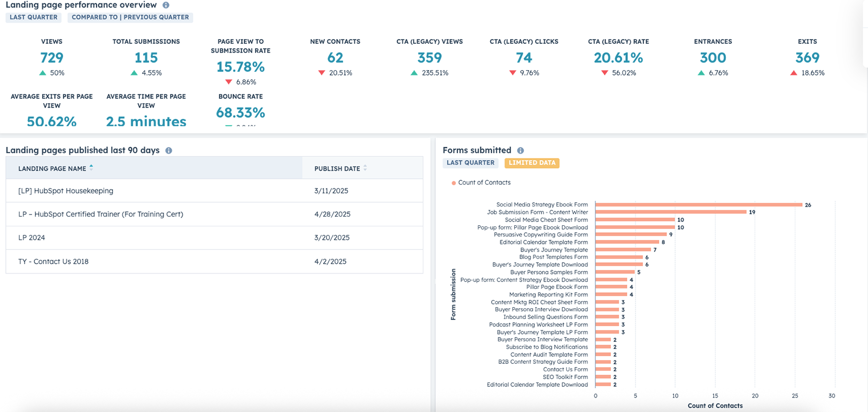Click the red up arrow under Exits
The width and height of the screenshot is (868, 412).
(794, 73)
